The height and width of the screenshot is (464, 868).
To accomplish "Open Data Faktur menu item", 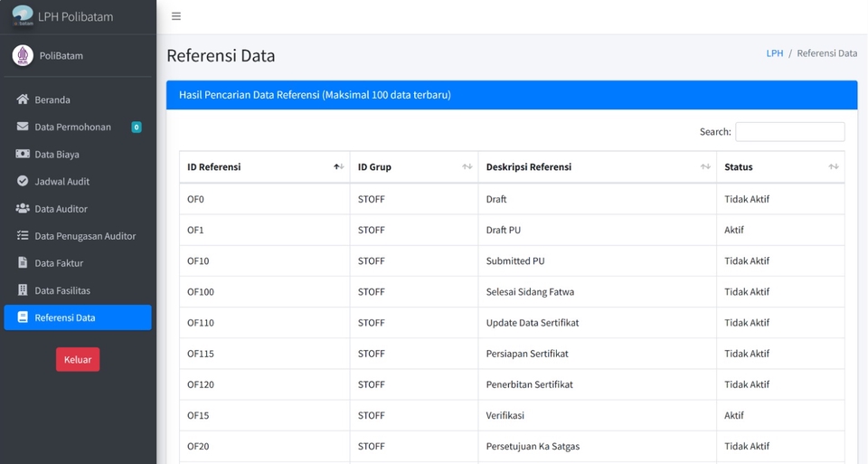I will (78, 263).
